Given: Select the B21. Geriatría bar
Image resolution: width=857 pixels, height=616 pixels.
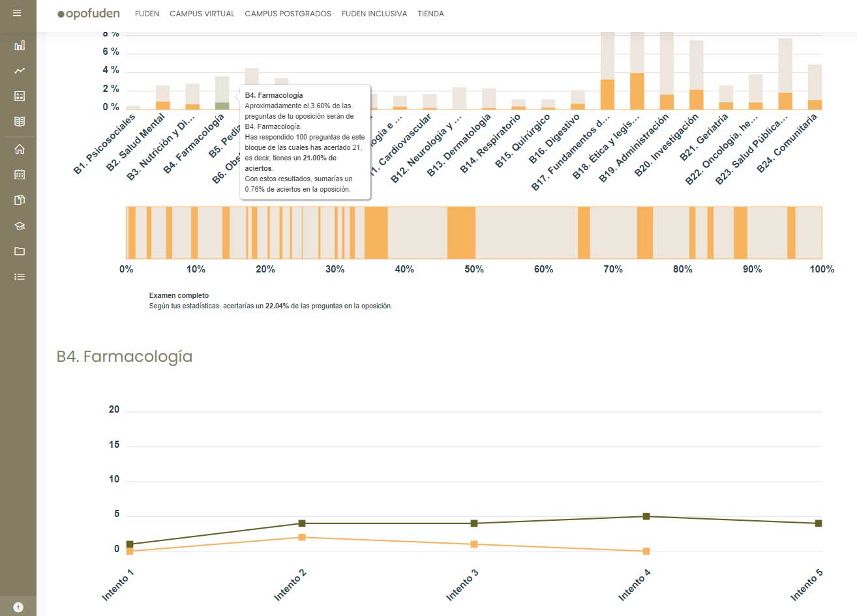Looking at the screenshot, I should [x=726, y=97].
